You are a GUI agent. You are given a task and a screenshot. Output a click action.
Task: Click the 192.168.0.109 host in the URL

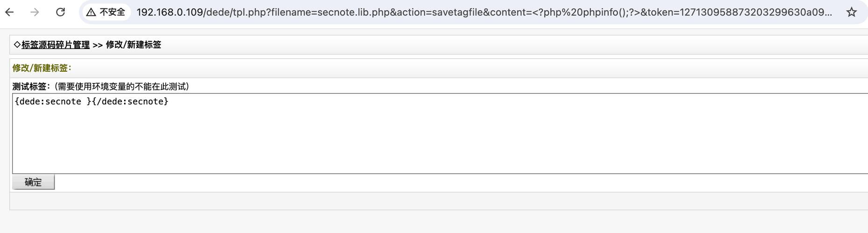(170, 12)
